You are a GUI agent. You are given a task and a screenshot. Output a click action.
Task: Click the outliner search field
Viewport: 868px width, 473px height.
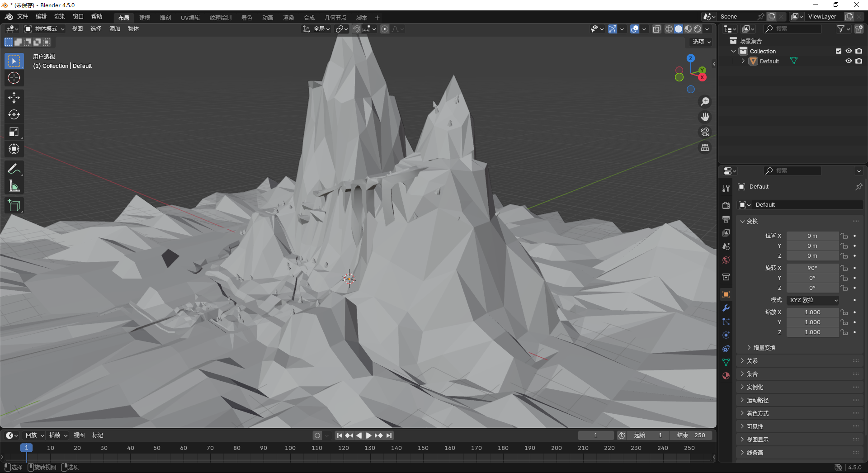pos(793,29)
